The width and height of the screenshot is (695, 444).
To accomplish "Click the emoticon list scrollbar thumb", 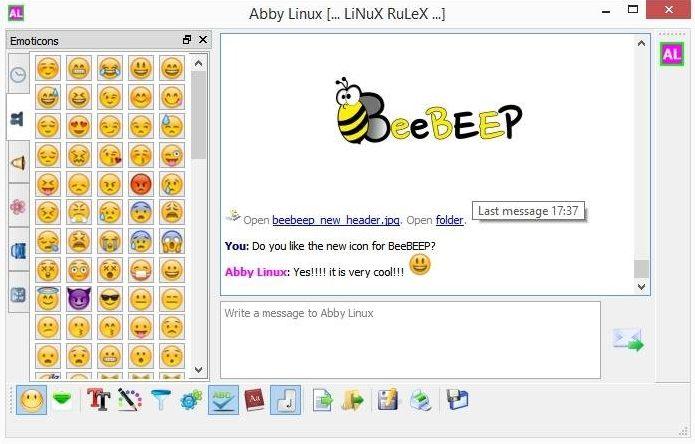I will (x=199, y=114).
